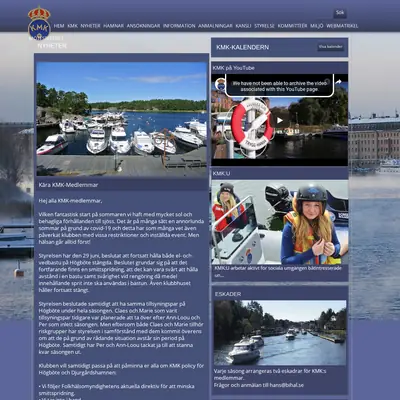Open the WEBMATRIKEL link
The height and width of the screenshot is (400, 400).
pos(342,26)
